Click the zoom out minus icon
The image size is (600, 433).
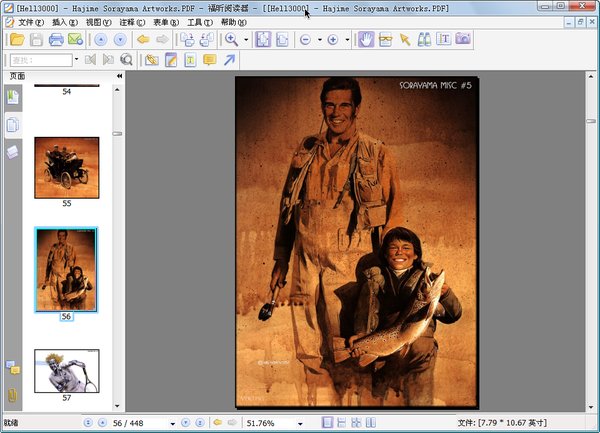click(x=305, y=40)
